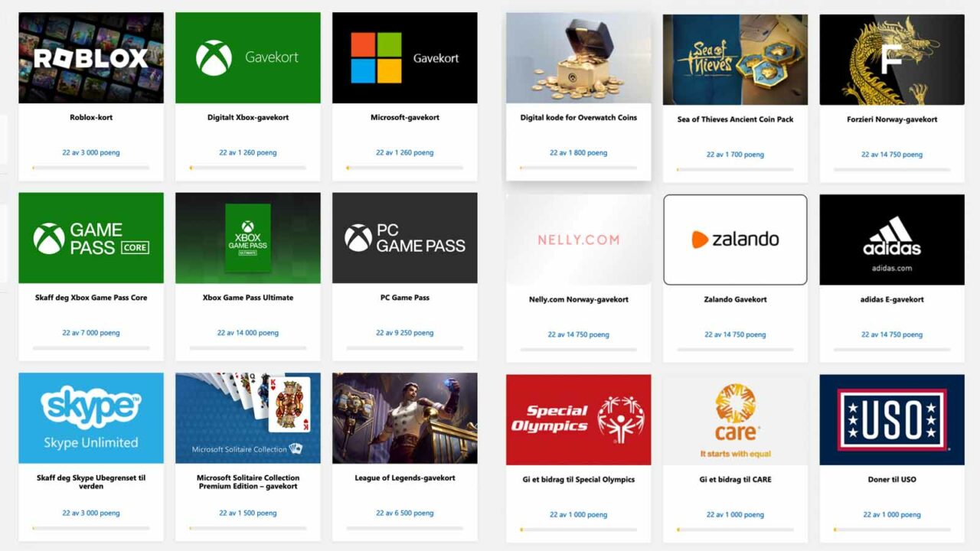Click the Microsoft Gavekort black banner

tap(405, 57)
